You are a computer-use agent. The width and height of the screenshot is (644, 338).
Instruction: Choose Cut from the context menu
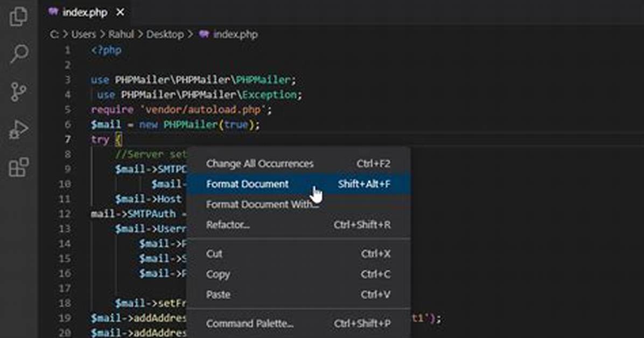[x=299, y=254]
